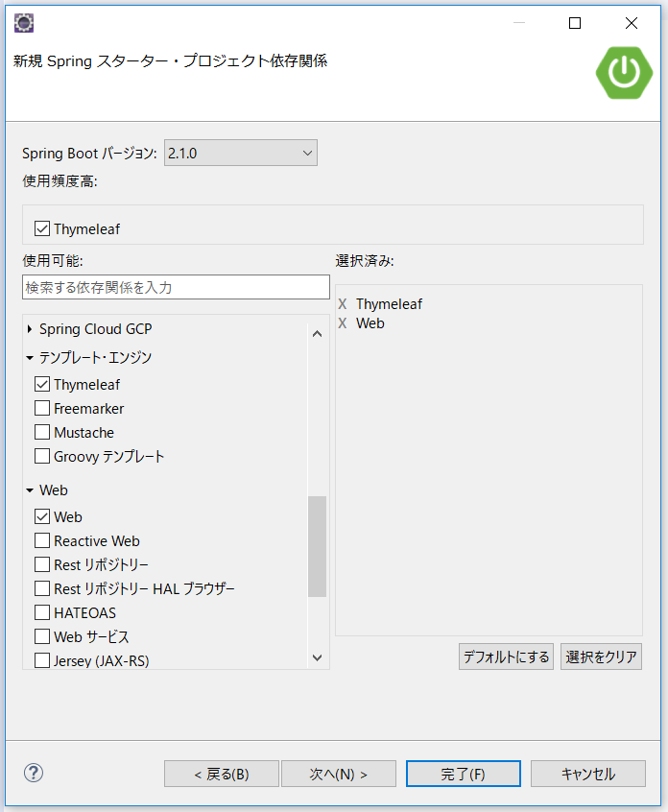Expand the Spring Cloud GCP category
668x812 pixels.
(x=30, y=329)
